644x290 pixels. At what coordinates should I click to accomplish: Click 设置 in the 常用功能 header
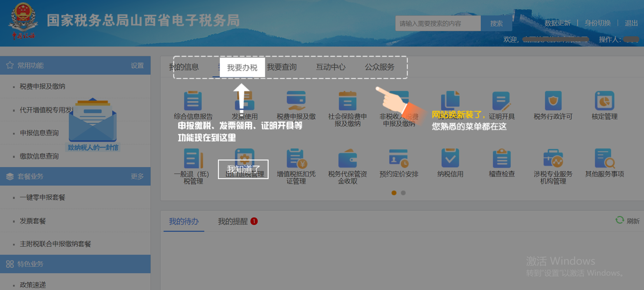tap(137, 65)
